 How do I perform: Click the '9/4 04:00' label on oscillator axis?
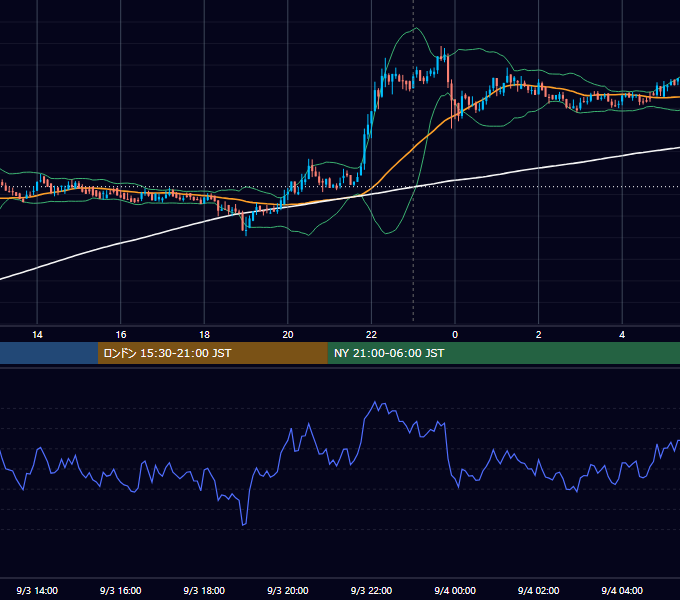(x=622, y=590)
